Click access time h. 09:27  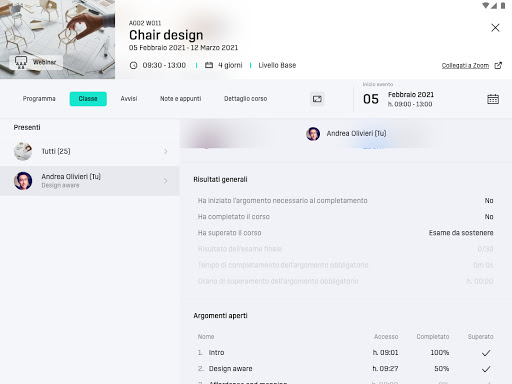(385, 369)
